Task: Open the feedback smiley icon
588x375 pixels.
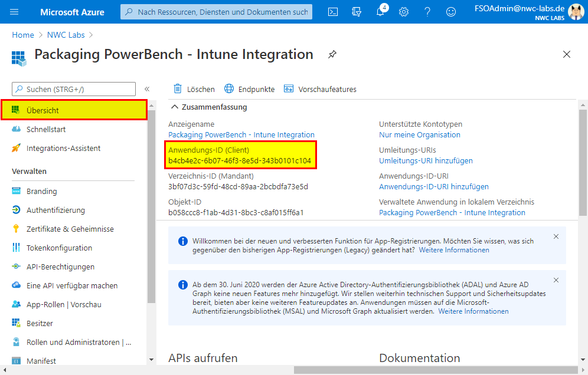Action: 451,12
